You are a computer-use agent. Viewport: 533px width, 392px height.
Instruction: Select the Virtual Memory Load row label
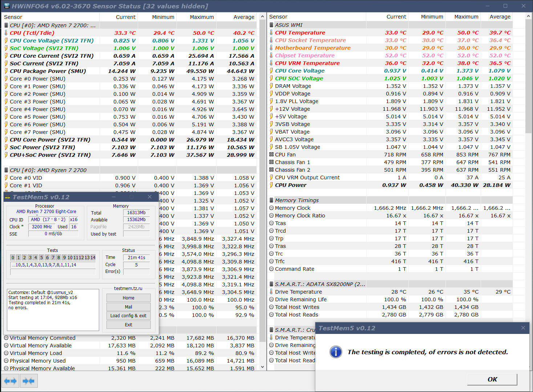[x=36, y=353]
